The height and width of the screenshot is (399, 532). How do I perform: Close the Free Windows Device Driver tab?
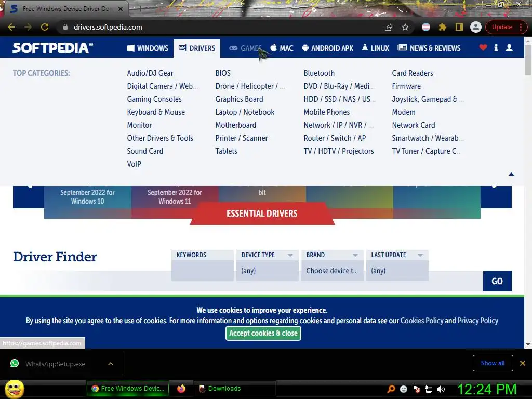(121, 9)
